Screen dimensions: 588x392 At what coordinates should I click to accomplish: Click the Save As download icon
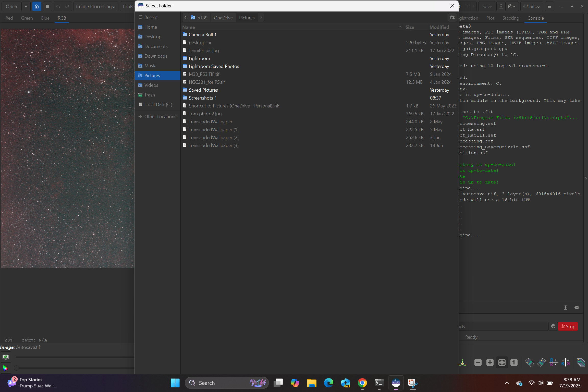click(501, 6)
